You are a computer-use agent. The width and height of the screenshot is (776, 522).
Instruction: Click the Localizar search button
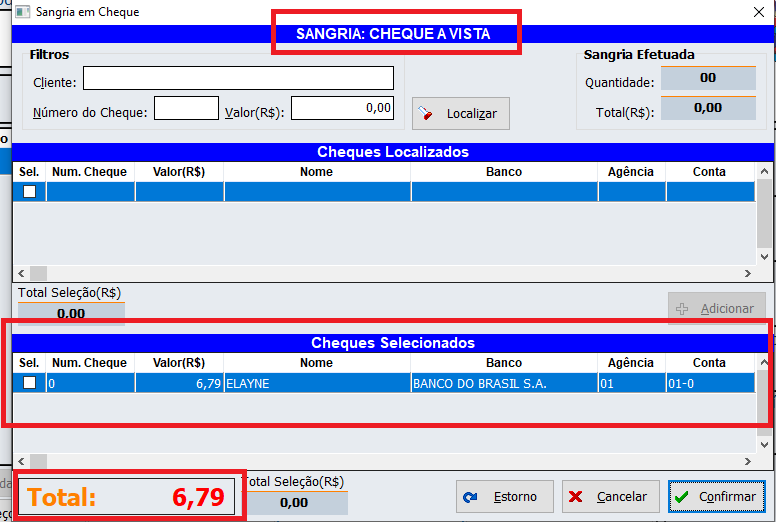pyautogui.click(x=461, y=114)
